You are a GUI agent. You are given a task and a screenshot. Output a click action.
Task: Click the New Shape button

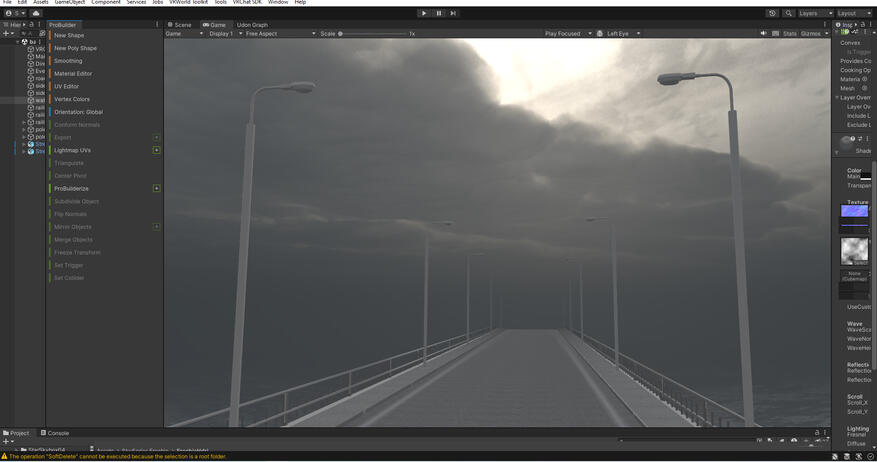point(69,35)
